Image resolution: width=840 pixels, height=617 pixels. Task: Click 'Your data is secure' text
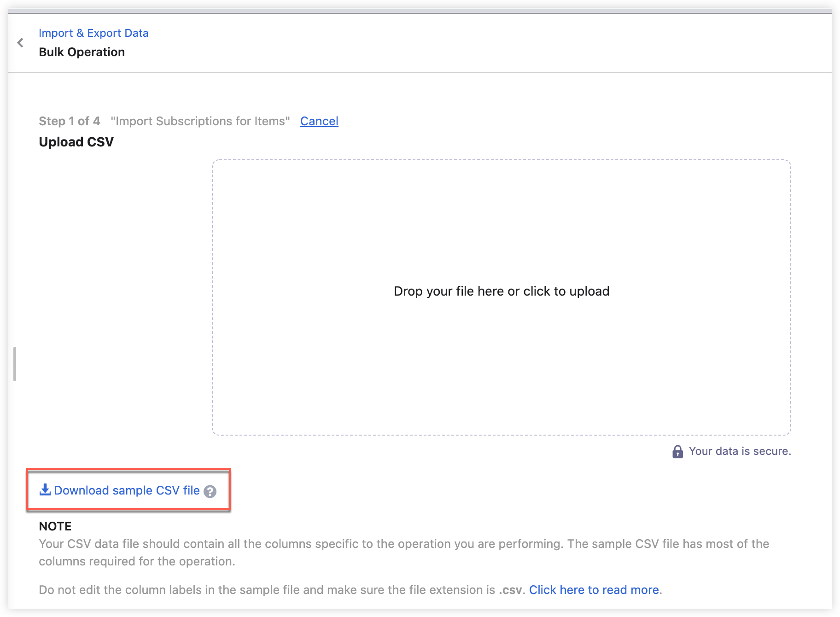[x=740, y=451]
